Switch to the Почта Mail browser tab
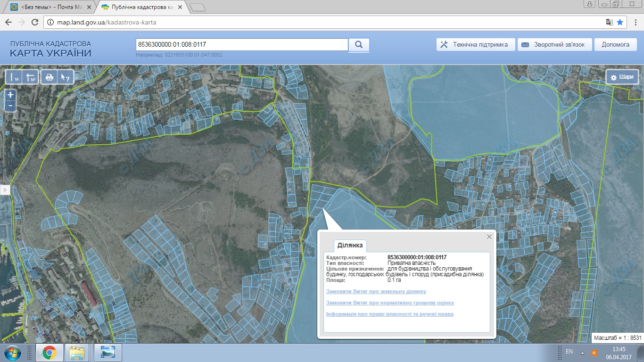This screenshot has width=644, height=362. tap(51, 8)
